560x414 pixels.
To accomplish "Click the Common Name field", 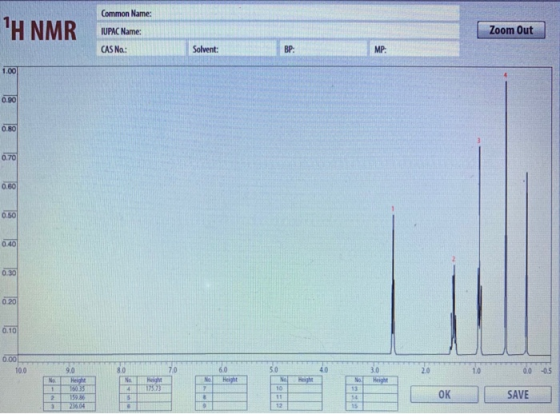I will pos(278,14).
